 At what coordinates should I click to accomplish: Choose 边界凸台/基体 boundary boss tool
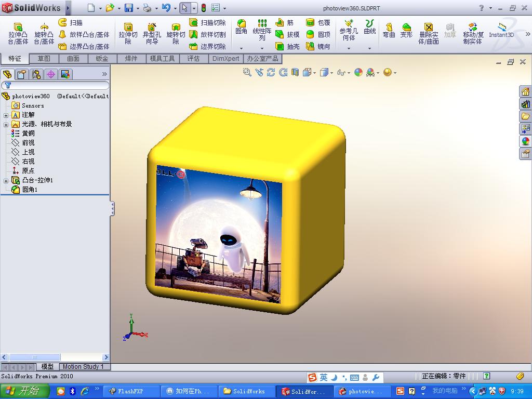pos(84,46)
